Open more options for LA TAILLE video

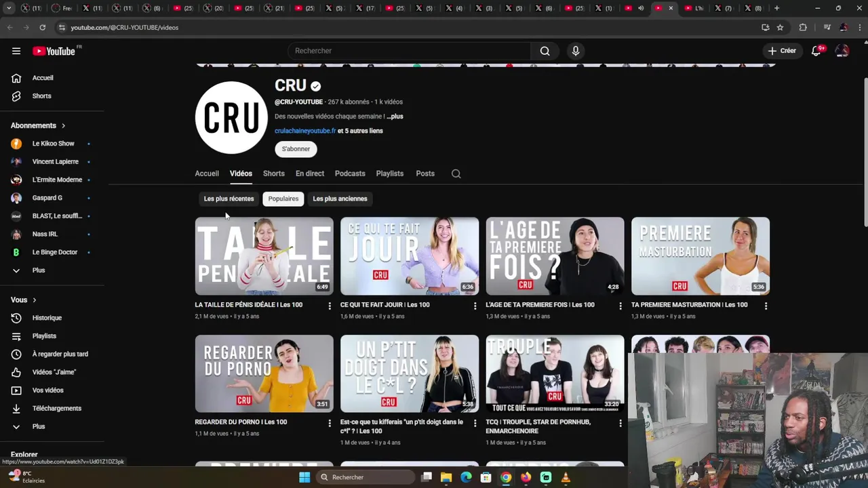coord(330,306)
